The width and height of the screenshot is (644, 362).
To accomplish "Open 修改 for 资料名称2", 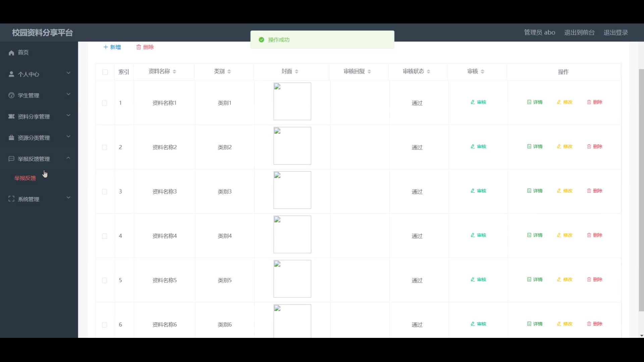I will tap(565, 146).
